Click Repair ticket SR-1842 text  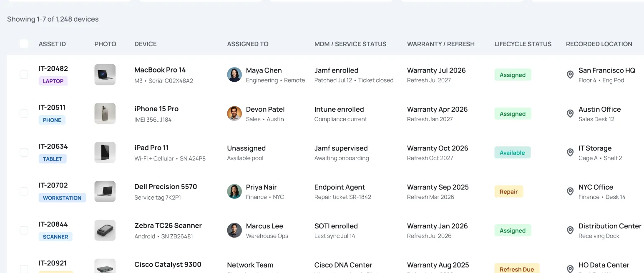[x=343, y=197]
